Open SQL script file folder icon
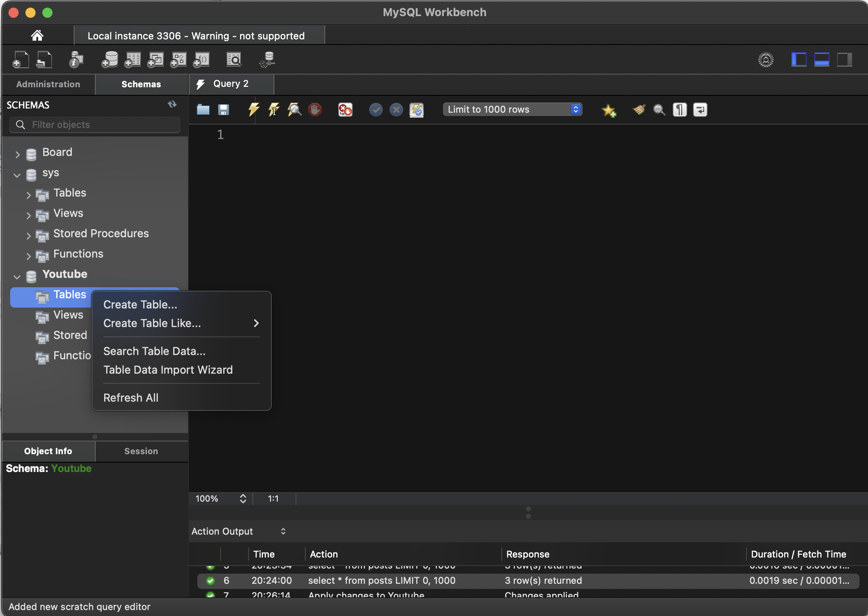 tap(203, 110)
